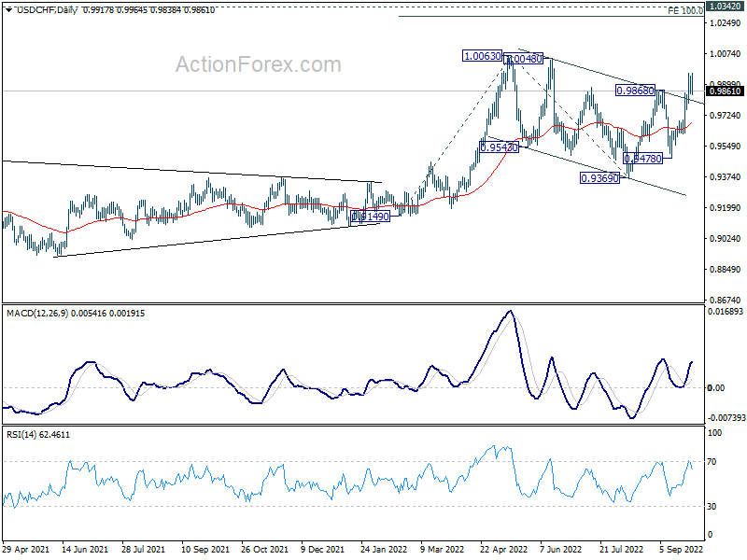Click the 0.93690 low price label
Viewport: 747px width, 560px height.
click(600, 178)
